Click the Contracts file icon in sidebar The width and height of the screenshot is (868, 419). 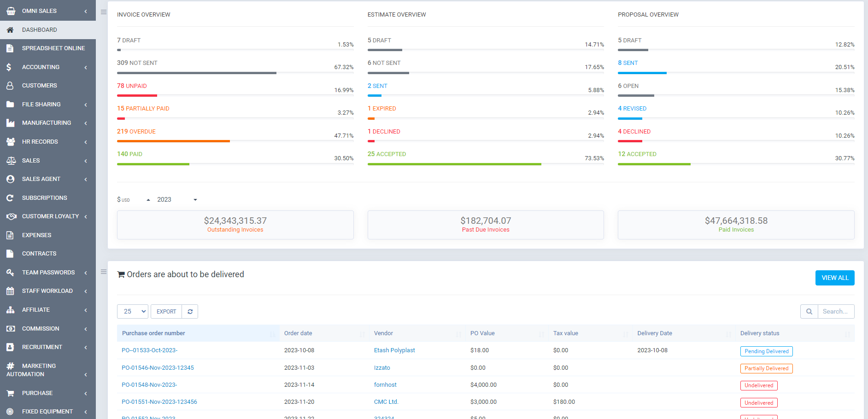pos(10,254)
